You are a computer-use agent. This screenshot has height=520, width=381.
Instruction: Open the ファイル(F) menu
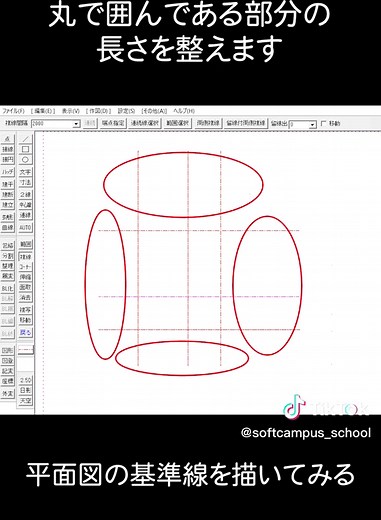[x=13, y=111]
